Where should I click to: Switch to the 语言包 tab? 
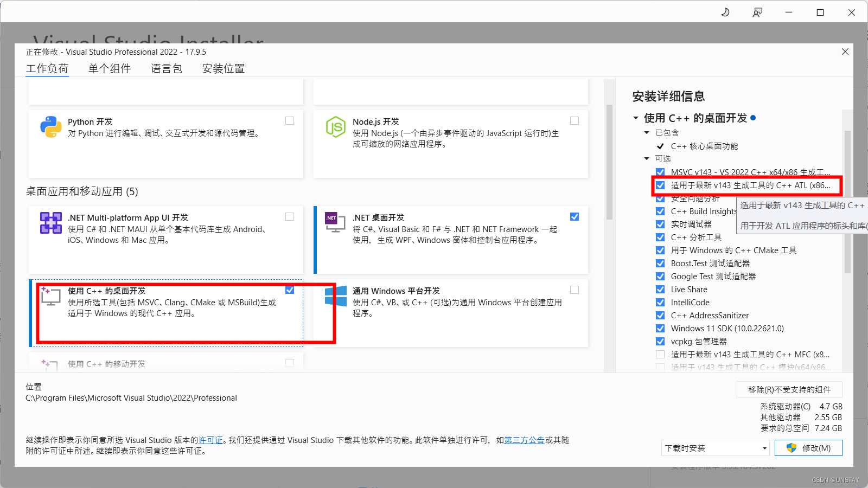coord(166,68)
